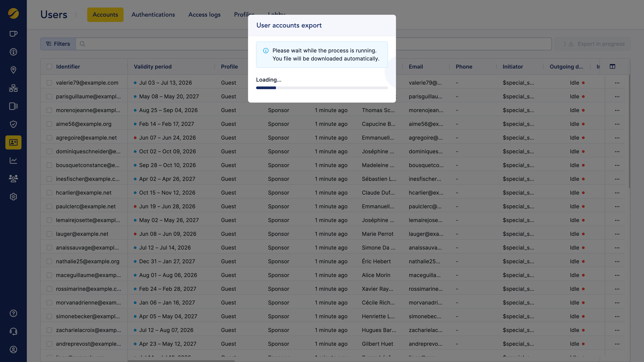
Task: Check the valerie79@example.com row checkbox
Action: click(x=49, y=83)
